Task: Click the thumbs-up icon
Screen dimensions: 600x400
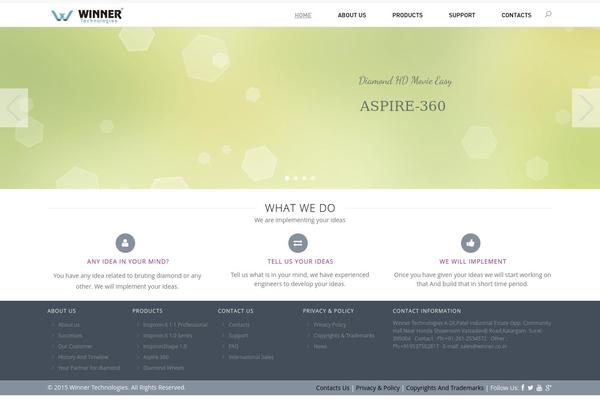Action: (471, 243)
